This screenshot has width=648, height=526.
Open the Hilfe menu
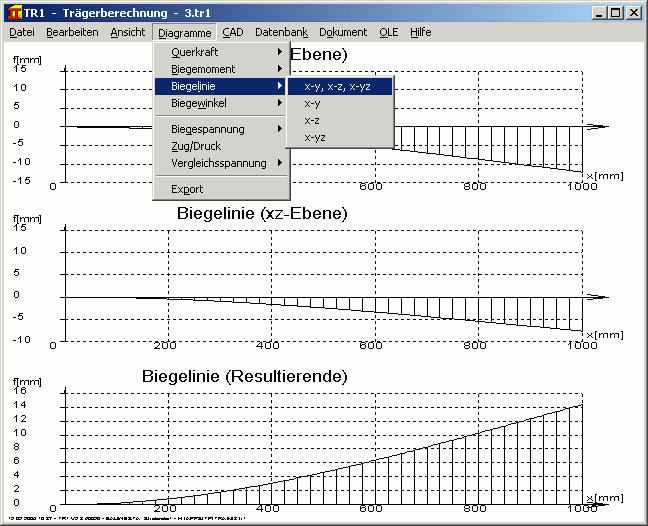420,32
